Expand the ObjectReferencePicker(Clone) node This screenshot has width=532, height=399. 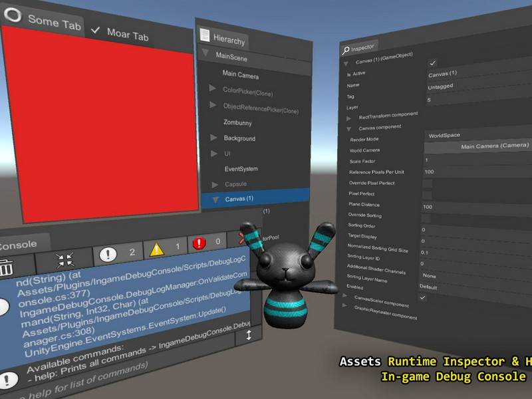click(x=213, y=105)
